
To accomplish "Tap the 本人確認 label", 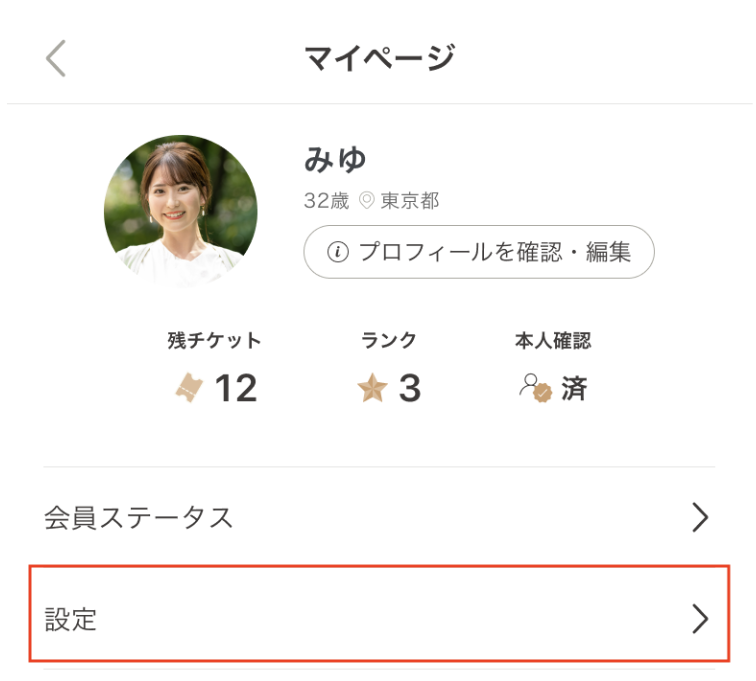I will (552, 341).
